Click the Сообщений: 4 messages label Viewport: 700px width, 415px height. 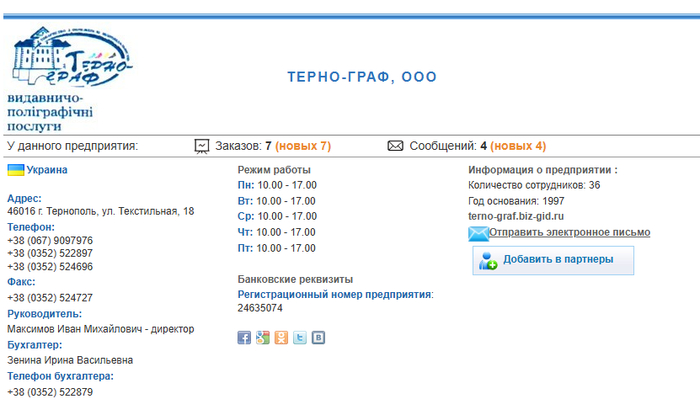[448, 146]
